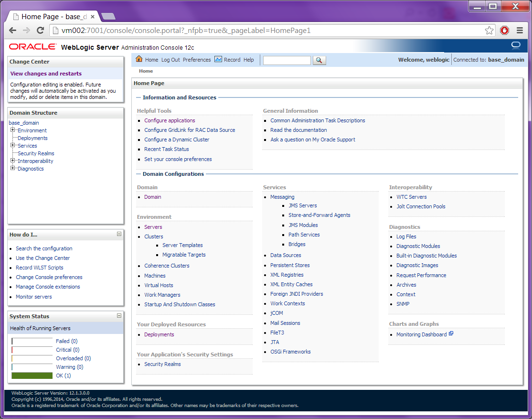The width and height of the screenshot is (532, 419).
Task: Open the Warning (0) status link
Action: (x=70, y=367)
